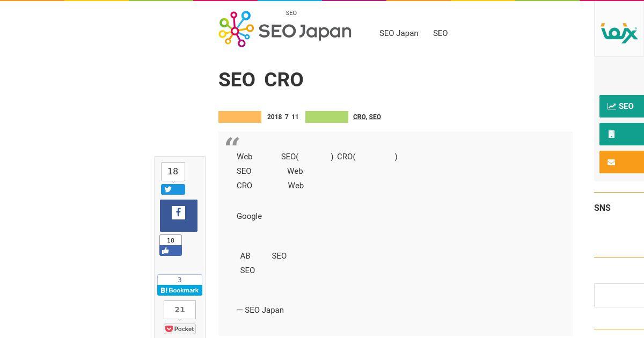
Task: Click the Pocket count showing 21
Action: point(180,310)
